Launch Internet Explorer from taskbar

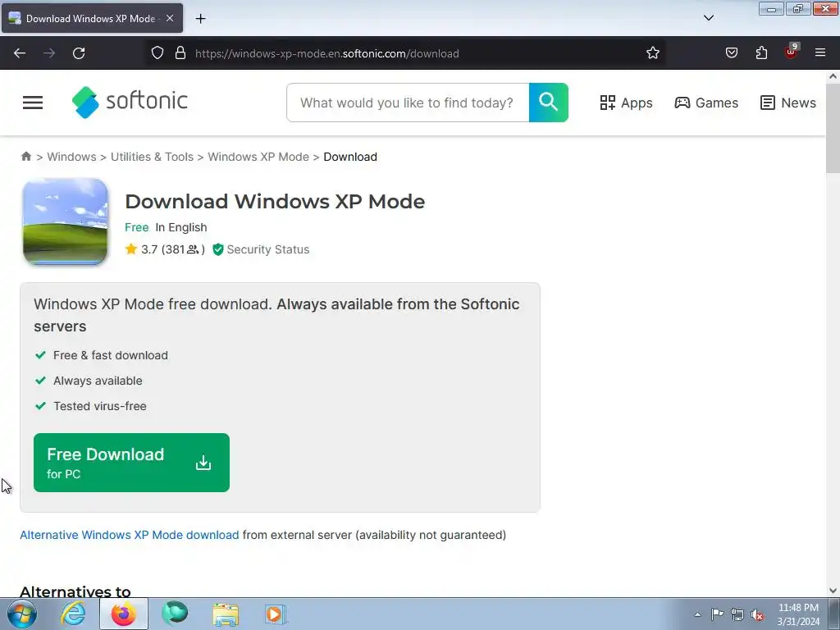point(73,614)
